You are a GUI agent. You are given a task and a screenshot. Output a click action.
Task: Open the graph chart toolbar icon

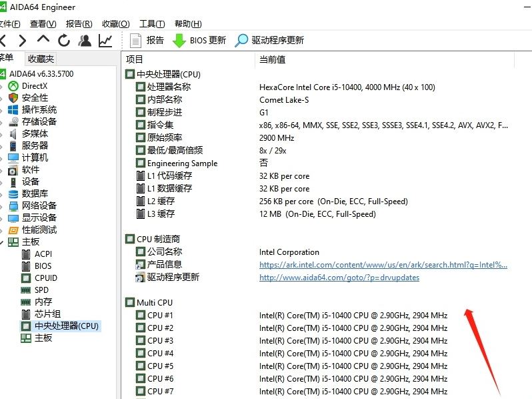coord(105,41)
